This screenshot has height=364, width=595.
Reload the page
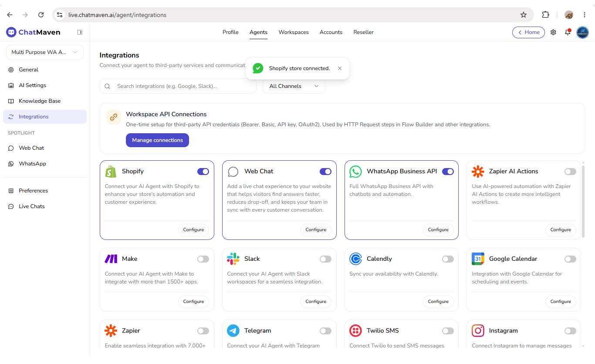click(41, 15)
